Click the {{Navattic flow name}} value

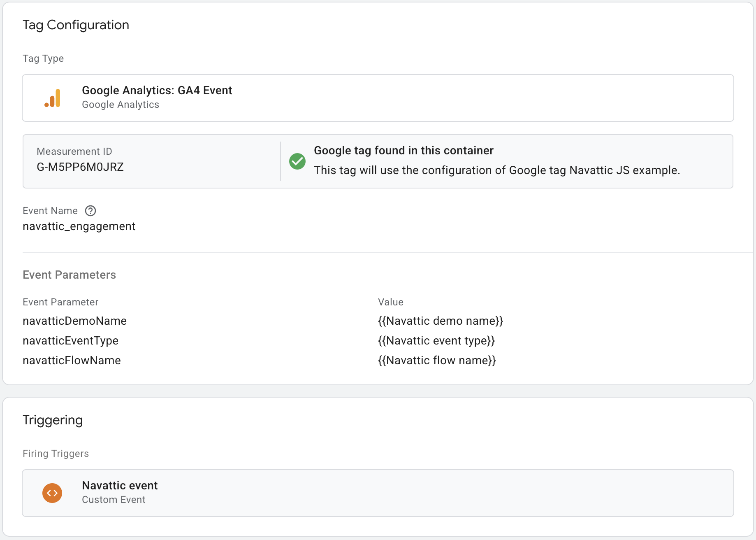437,361
